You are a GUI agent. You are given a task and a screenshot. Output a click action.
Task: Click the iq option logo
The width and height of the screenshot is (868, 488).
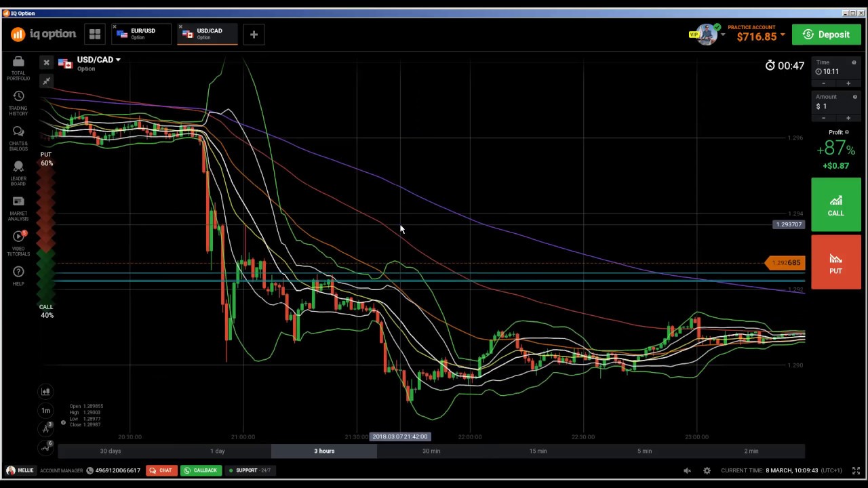[x=43, y=34]
